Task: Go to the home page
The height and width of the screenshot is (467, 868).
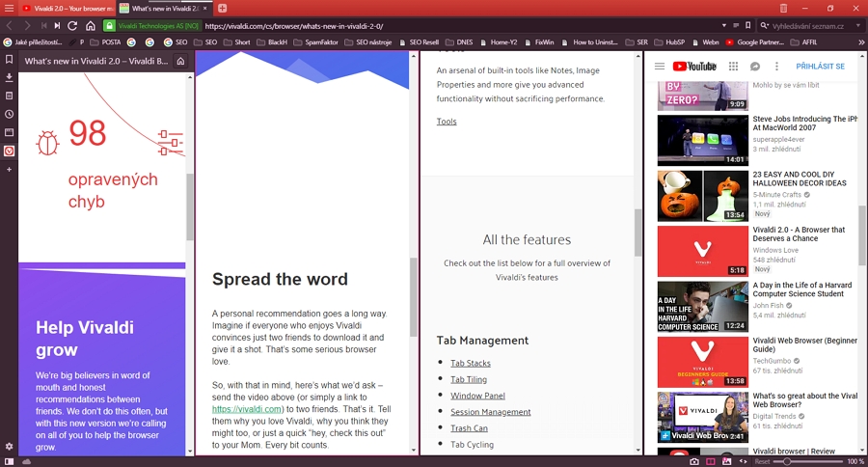Action: [x=91, y=25]
